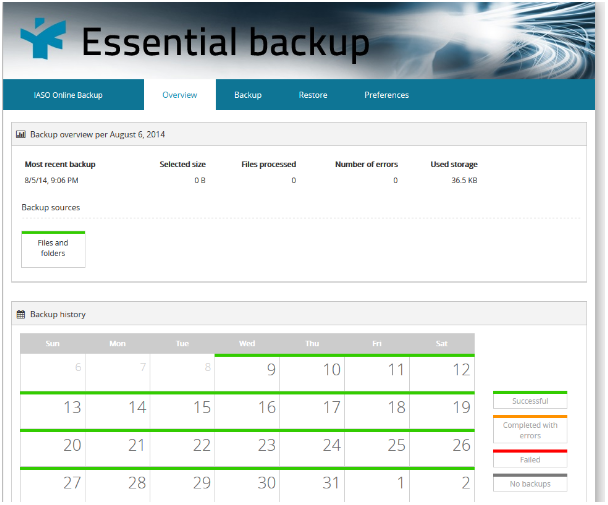Click the Backup history calendar icon
Viewport: 608px width, 505px height.
coord(21,314)
